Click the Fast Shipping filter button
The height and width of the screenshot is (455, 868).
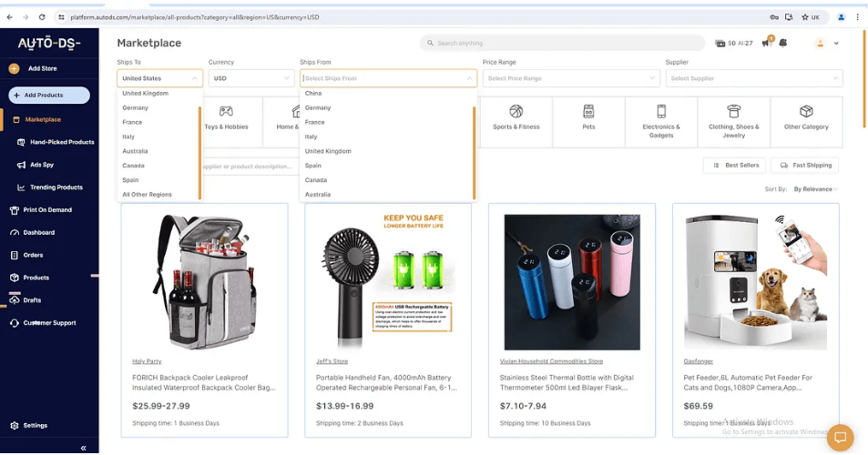click(805, 166)
